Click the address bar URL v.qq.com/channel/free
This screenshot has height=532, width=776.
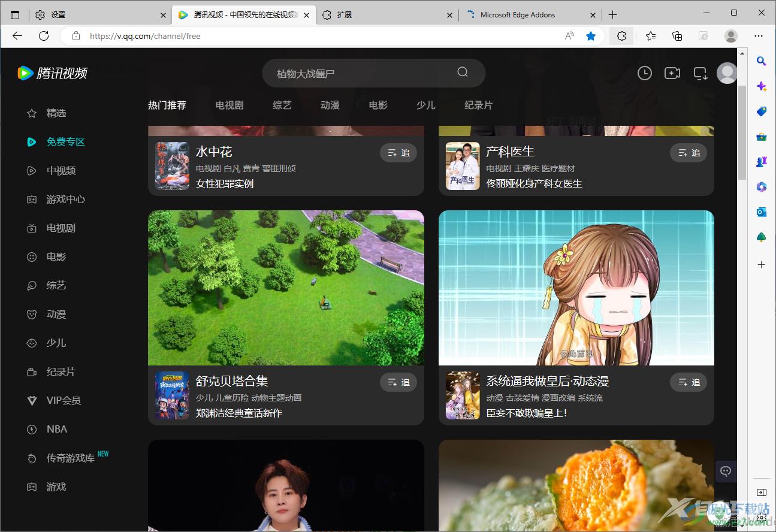coord(145,36)
